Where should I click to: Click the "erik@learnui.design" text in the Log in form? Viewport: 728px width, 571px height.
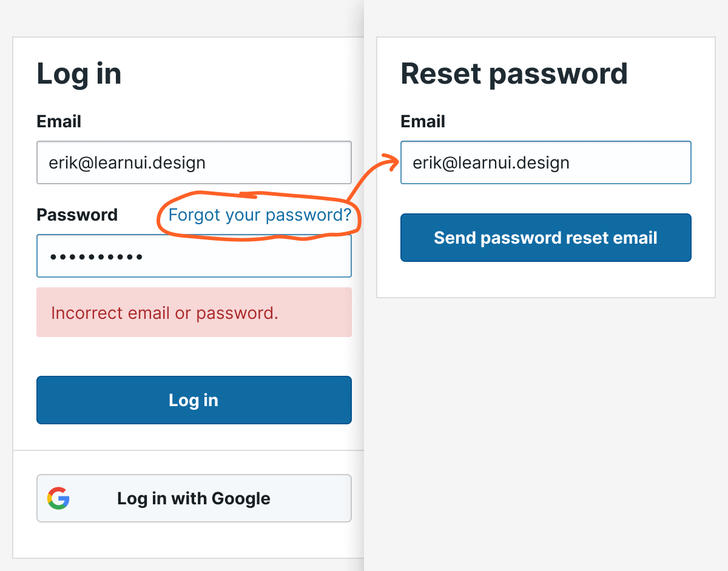click(127, 162)
